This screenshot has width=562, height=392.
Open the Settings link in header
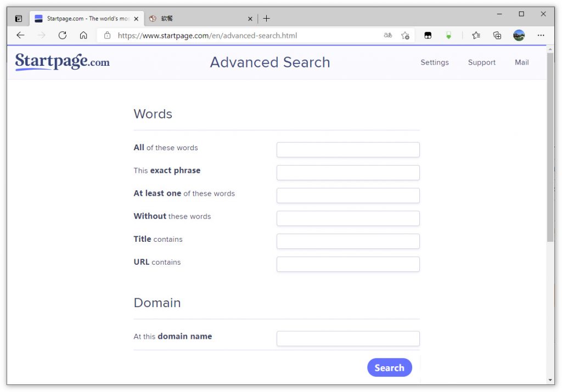tap(434, 63)
